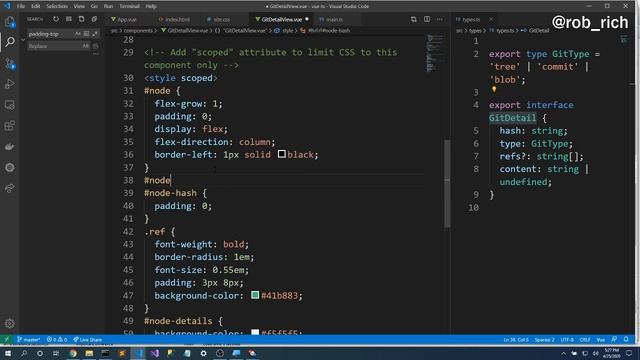Open the black color swatch on line 36
Image resolution: width=640 pixels, height=360 pixels.
tap(282, 154)
